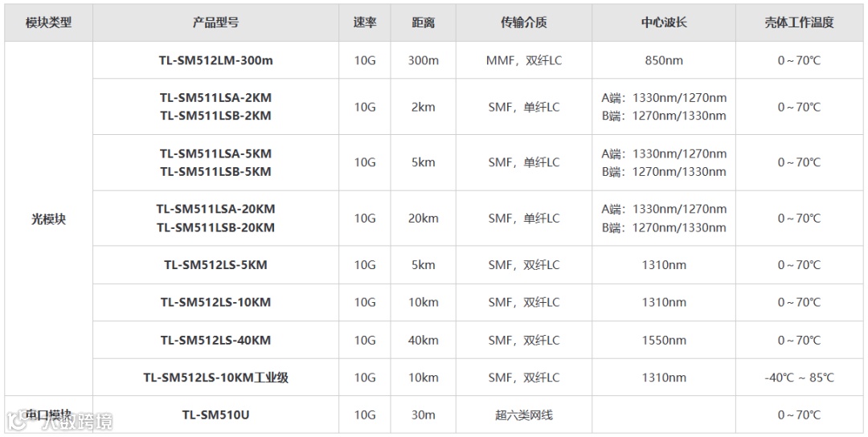
Task: Click 0~70℃ in the TL-SM510U row
Action: [800, 415]
